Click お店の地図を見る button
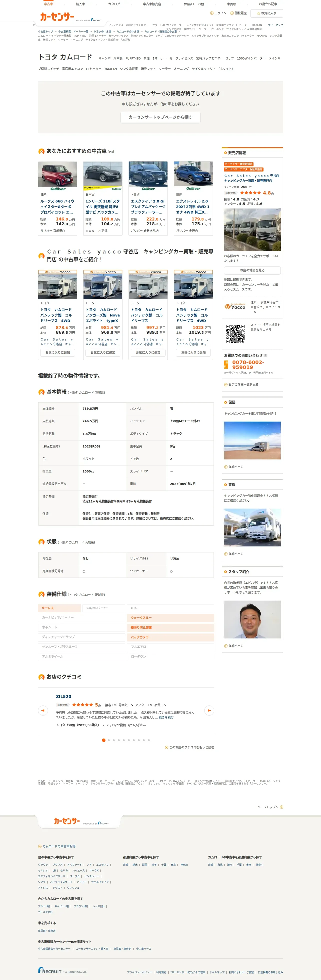The width and height of the screenshot is (321, 980). tap(252, 270)
